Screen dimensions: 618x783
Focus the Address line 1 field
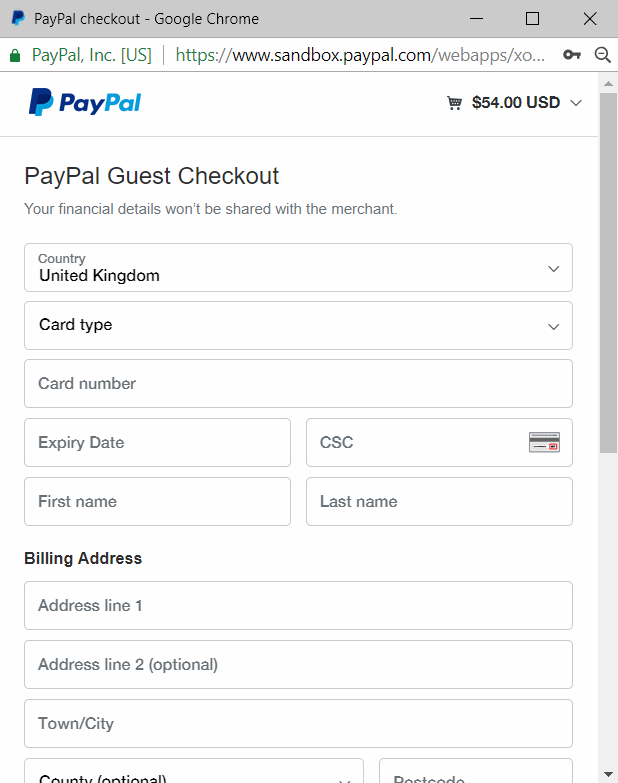click(x=298, y=606)
